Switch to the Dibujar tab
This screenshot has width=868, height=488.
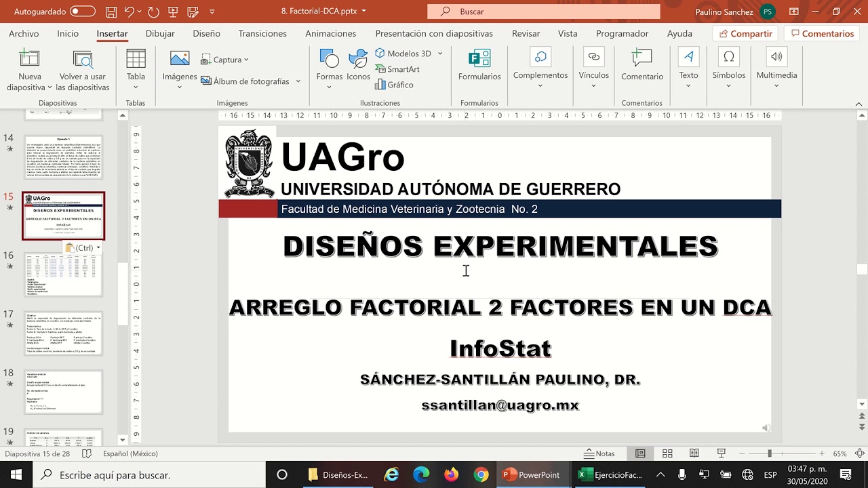click(160, 33)
